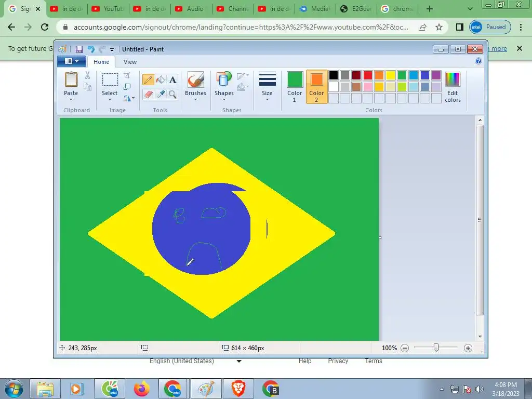Viewport: 532px width, 399px height.
Task: Expand the Brushes dropdown arrow
Action: point(195,100)
